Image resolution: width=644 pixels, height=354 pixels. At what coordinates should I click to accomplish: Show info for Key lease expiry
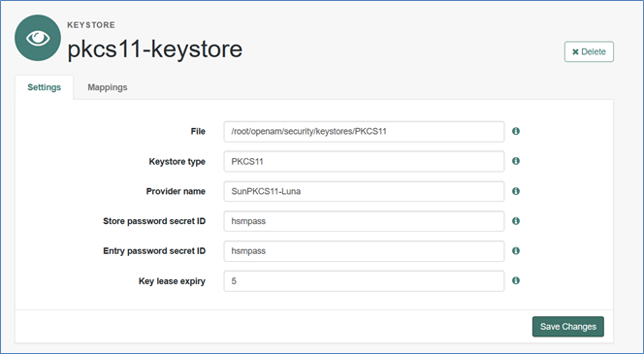(516, 280)
